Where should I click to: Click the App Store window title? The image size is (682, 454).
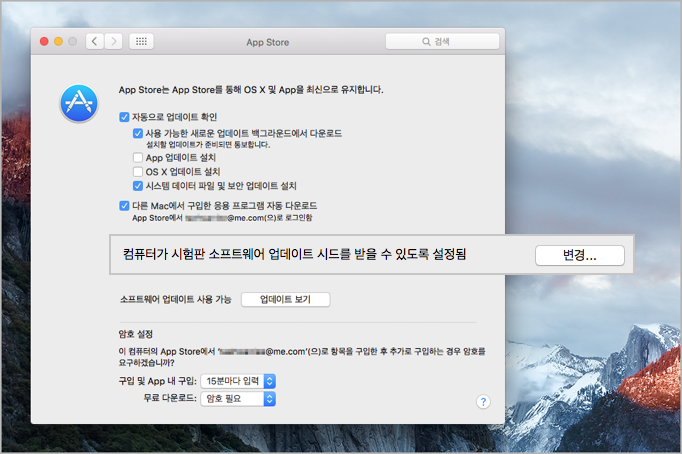click(x=267, y=42)
